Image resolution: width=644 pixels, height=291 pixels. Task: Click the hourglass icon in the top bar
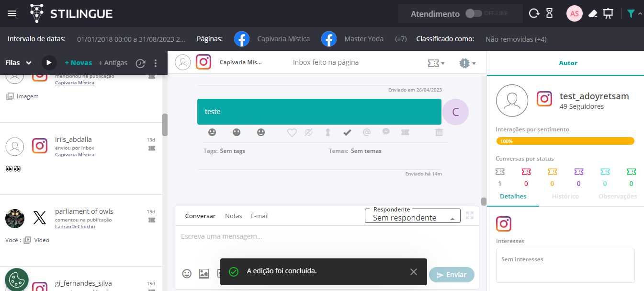(549, 13)
